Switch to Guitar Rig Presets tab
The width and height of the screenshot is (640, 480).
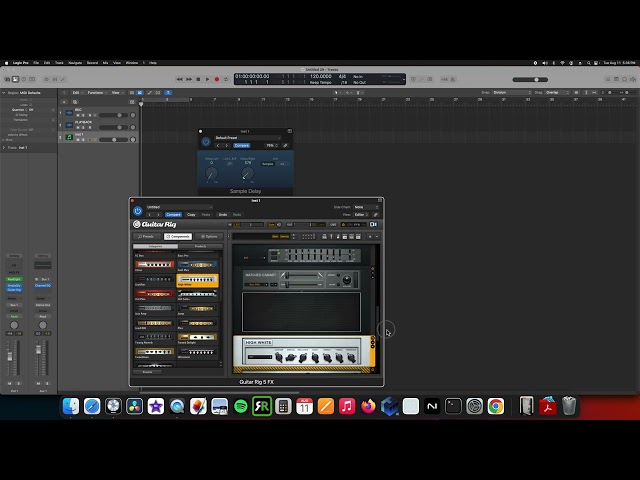tap(146, 236)
